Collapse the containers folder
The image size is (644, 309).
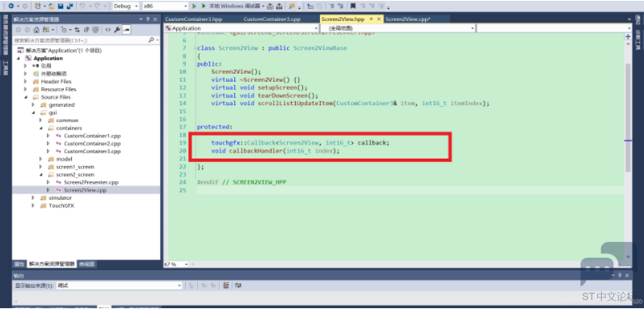(41, 128)
